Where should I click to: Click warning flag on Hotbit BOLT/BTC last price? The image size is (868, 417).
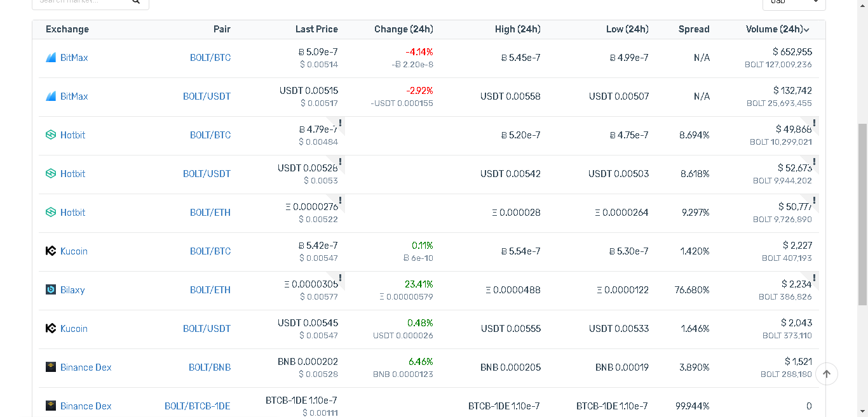click(341, 123)
